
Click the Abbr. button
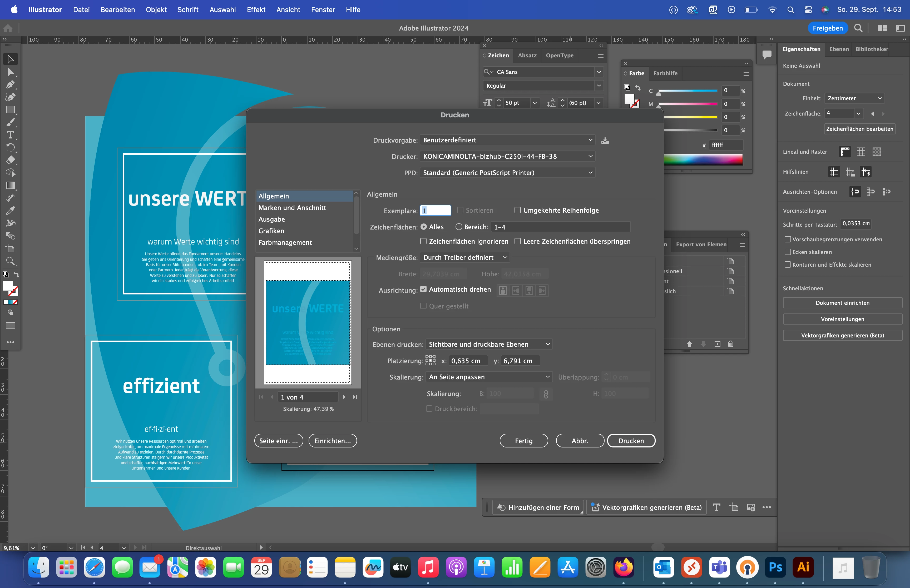pos(580,441)
